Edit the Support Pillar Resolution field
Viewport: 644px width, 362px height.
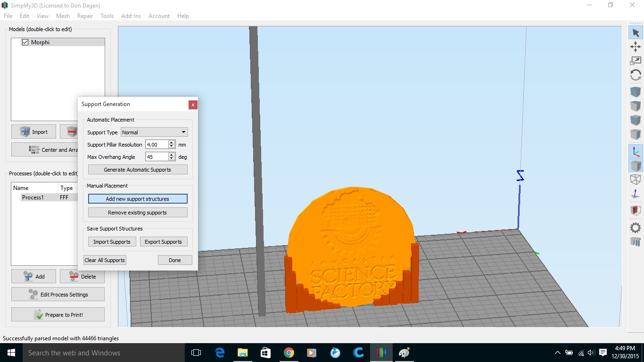(x=157, y=145)
